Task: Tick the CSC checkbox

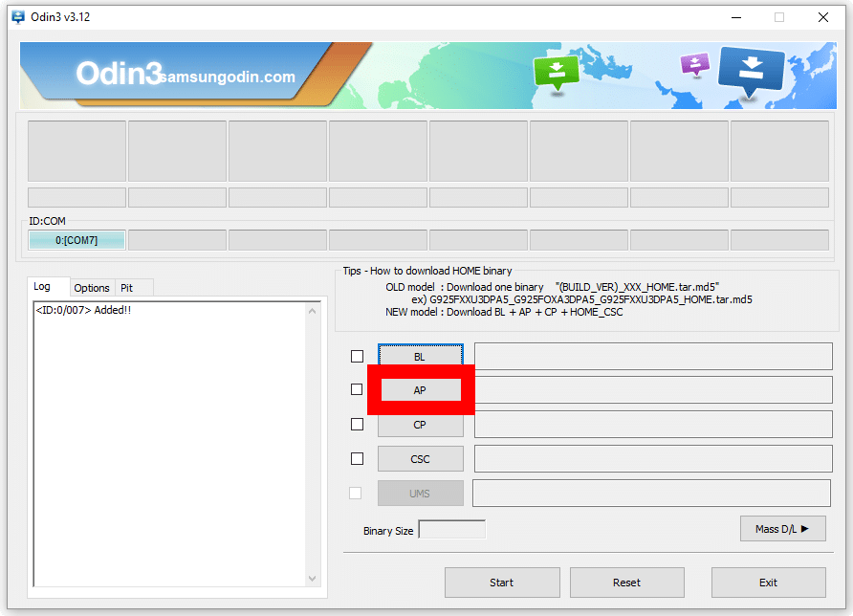Action: click(357, 459)
